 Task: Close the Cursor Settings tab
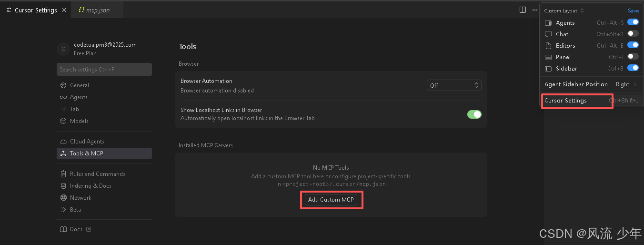[64, 10]
